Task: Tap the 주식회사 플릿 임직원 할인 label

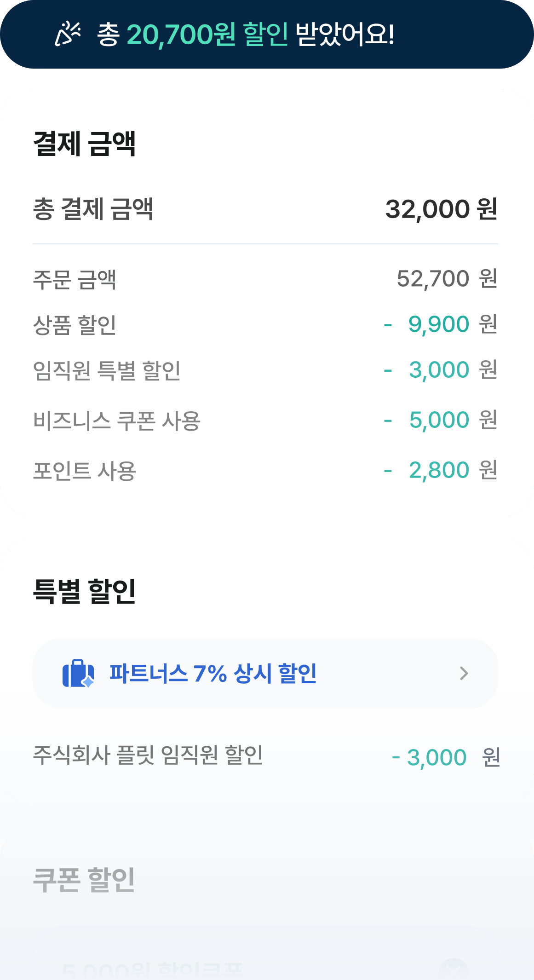Action: 148,755
